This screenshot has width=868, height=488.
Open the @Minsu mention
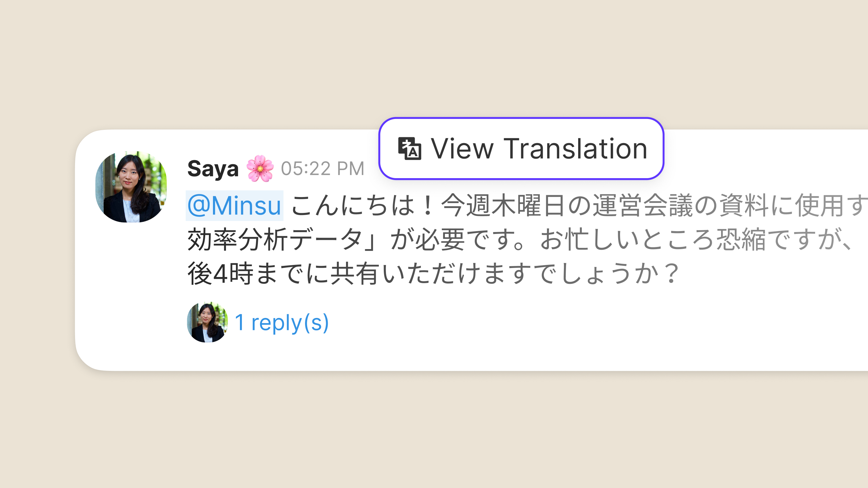[234, 205]
